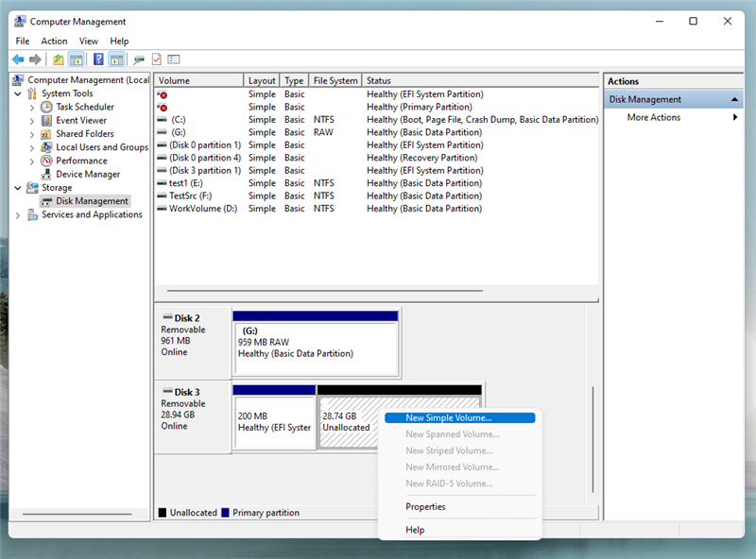Click the Computer Management (Local) root icon
This screenshot has width=756, height=559.
(x=18, y=79)
